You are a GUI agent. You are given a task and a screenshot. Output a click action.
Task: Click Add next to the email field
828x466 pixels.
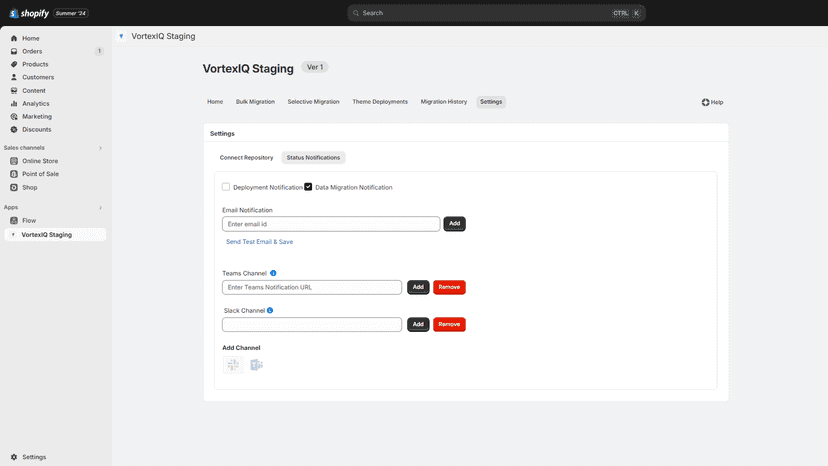tap(454, 223)
